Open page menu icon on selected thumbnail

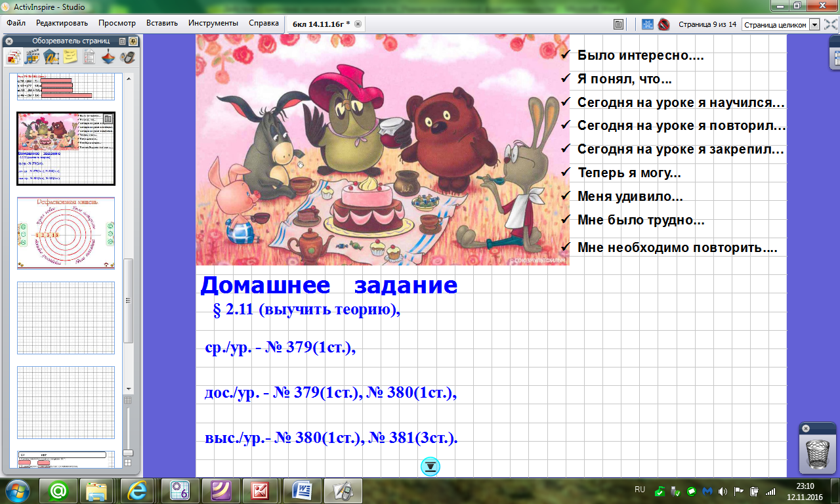click(108, 119)
